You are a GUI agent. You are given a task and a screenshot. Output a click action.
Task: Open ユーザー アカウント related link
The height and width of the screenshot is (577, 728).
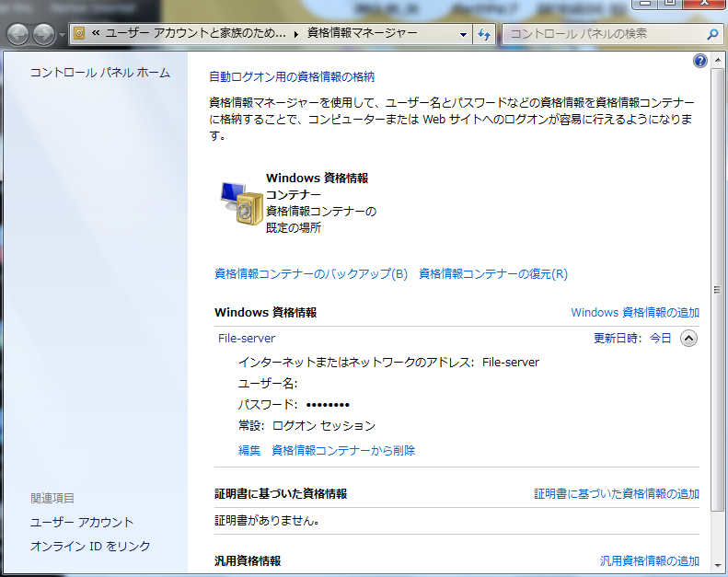pyautogui.click(x=82, y=522)
